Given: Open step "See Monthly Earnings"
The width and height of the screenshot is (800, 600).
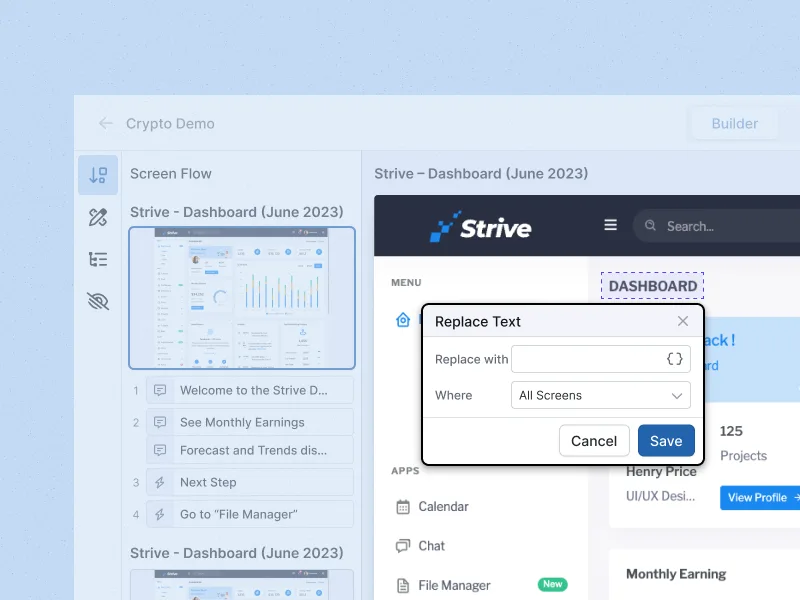Looking at the screenshot, I should [x=250, y=422].
